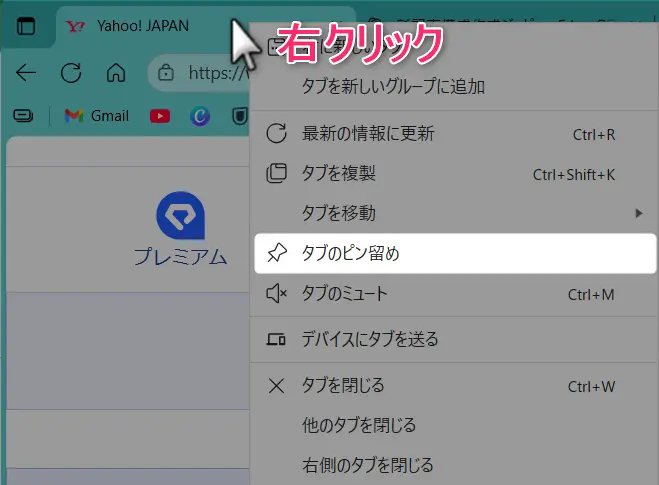Image resolution: width=659 pixels, height=485 pixels.
Task: Open the favorites bar workspace icon
Action: pos(22,116)
